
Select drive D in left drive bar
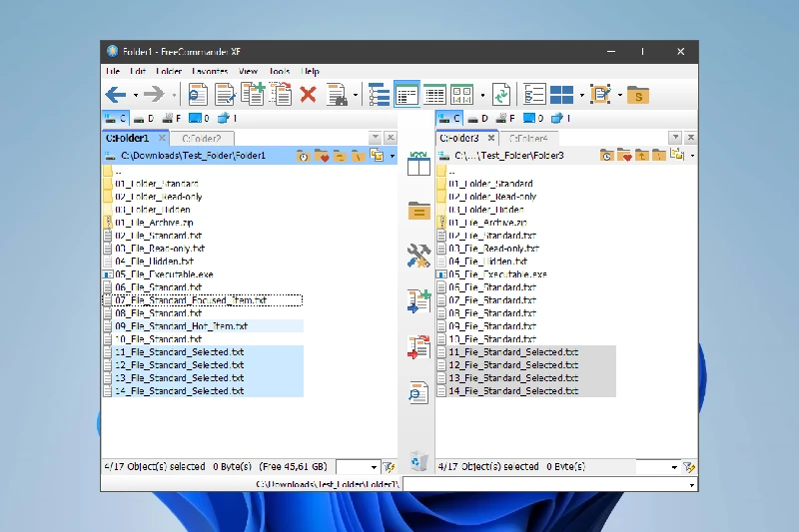(143, 119)
